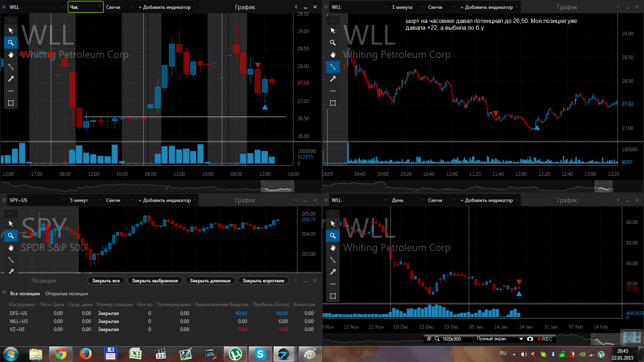Click navigator slider window under daily chart
Screen dimensions: 644x362
(x=606, y=339)
